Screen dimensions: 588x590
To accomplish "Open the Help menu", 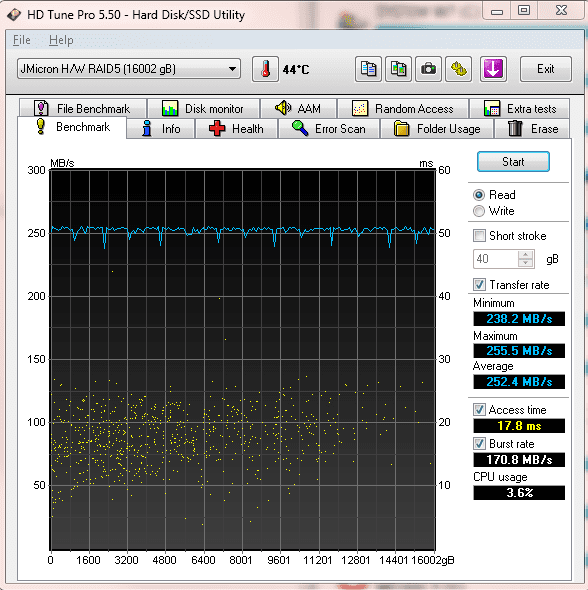I will click(x=61, y=40).
